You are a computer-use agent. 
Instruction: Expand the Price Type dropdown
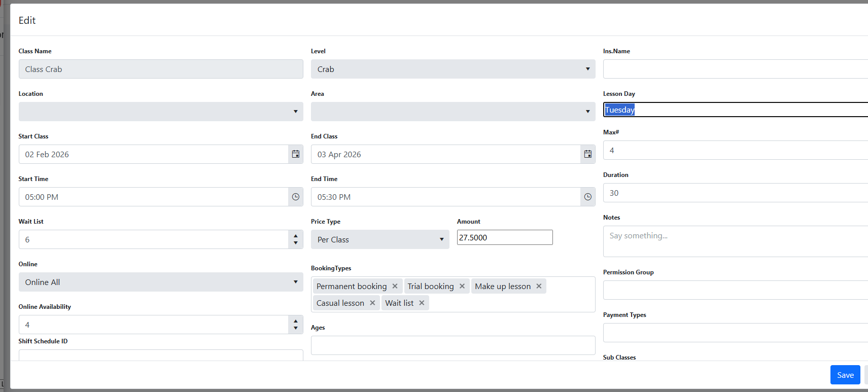379,239
